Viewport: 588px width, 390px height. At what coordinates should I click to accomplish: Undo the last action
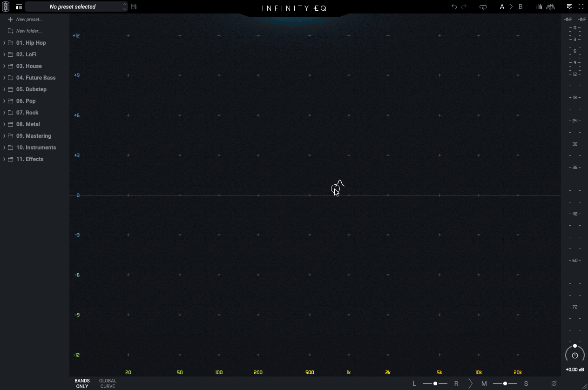[x=454, y=7]
